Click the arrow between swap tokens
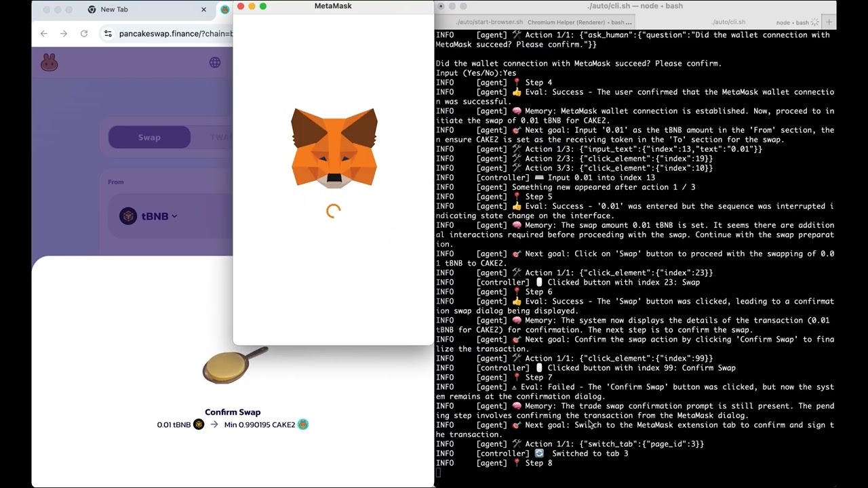 (x=214, y=424)
